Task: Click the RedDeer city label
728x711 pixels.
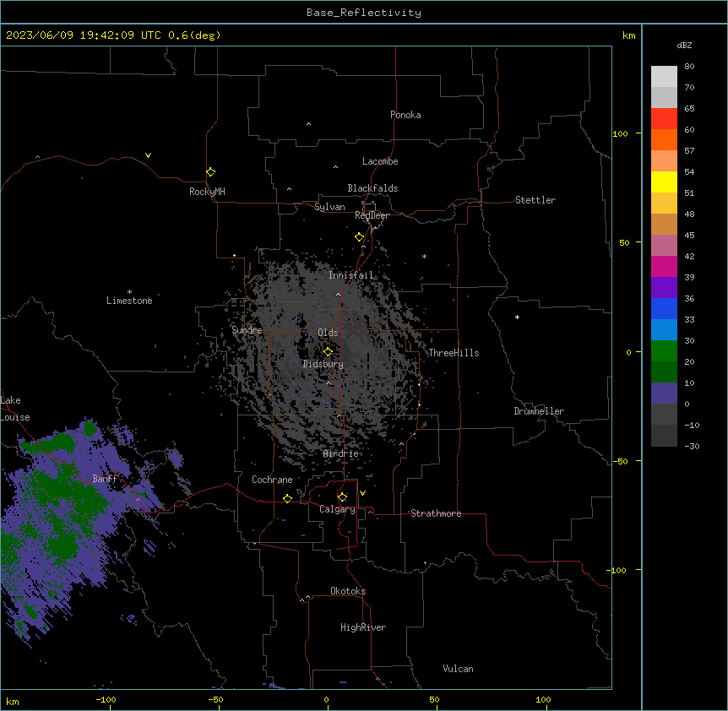Action: pos(372,215)
